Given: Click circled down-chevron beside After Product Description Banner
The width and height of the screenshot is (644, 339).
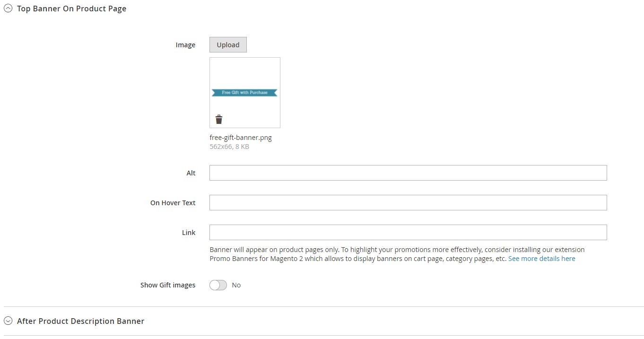Looking at the screenshot, I should pyautogui.click(x=8, y=321).
